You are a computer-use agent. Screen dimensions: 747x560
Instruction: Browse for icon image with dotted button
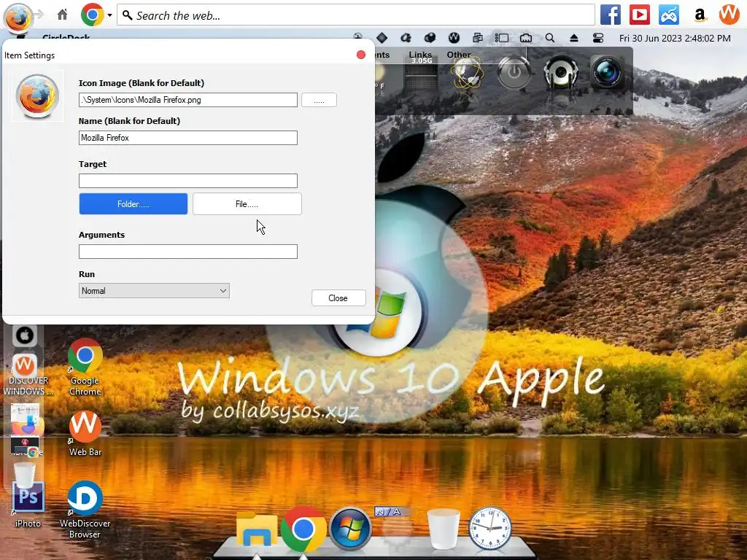tap(320, 100)
